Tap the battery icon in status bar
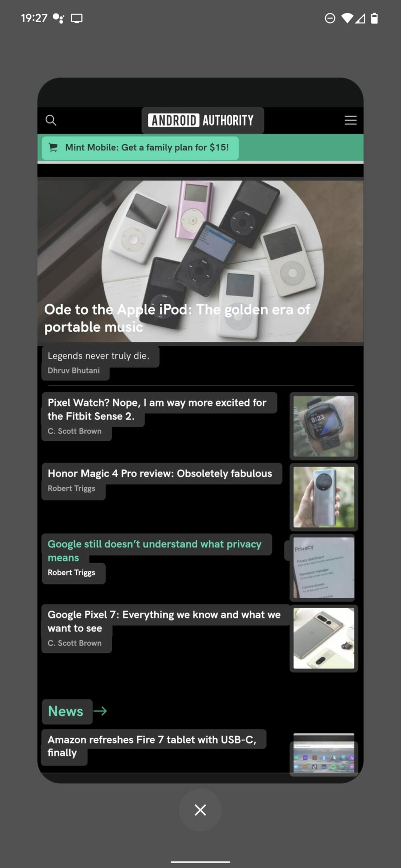This screenshot has height=868, width=401. [374, 18]
